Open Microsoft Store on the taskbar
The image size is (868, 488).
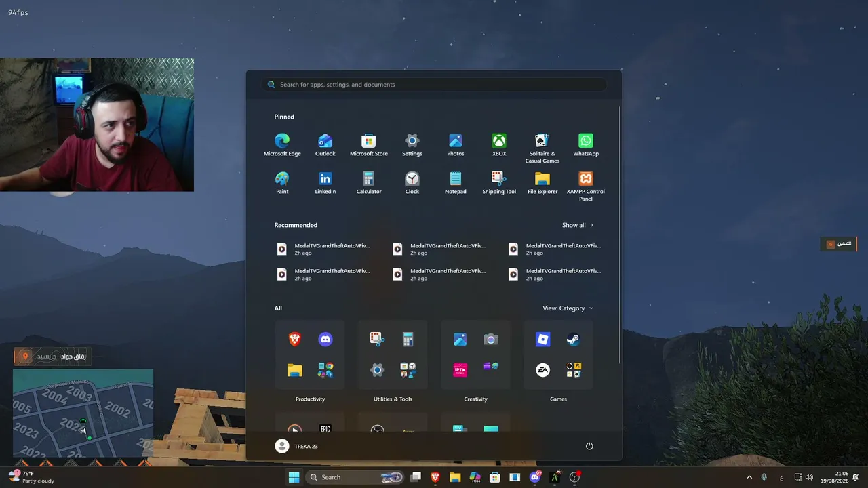coord(495,477)
